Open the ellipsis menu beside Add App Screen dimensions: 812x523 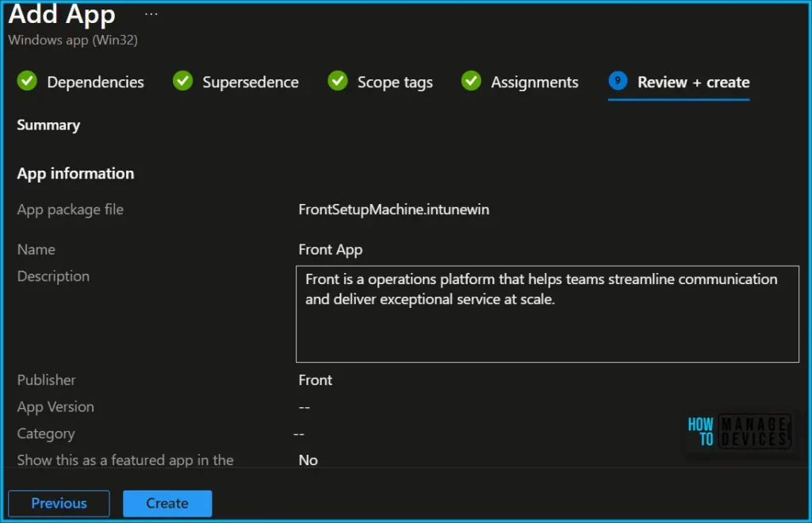(151, 14)
